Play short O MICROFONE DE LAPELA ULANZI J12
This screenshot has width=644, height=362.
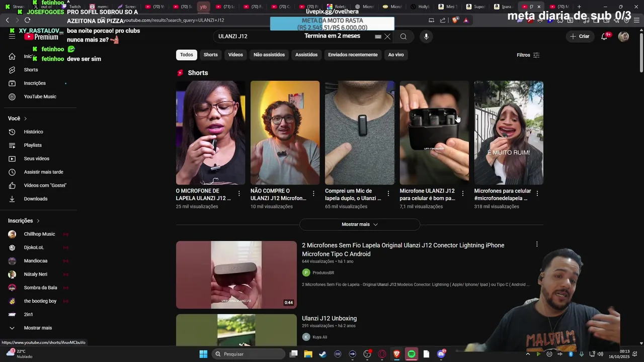[x=210, y=133]
